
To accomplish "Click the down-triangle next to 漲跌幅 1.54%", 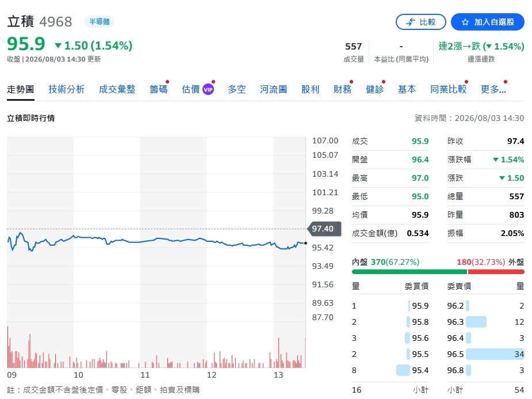I will click(x=496, y=159).
